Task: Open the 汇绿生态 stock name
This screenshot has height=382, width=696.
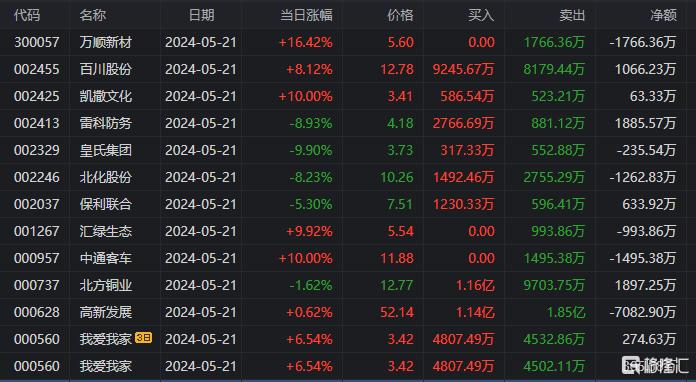Action: point(106,231)
